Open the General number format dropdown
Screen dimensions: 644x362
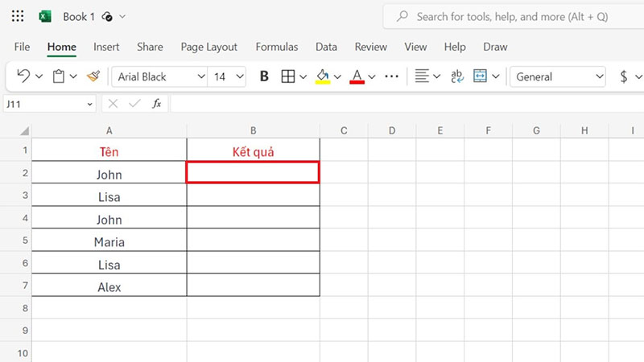[598, 77]
